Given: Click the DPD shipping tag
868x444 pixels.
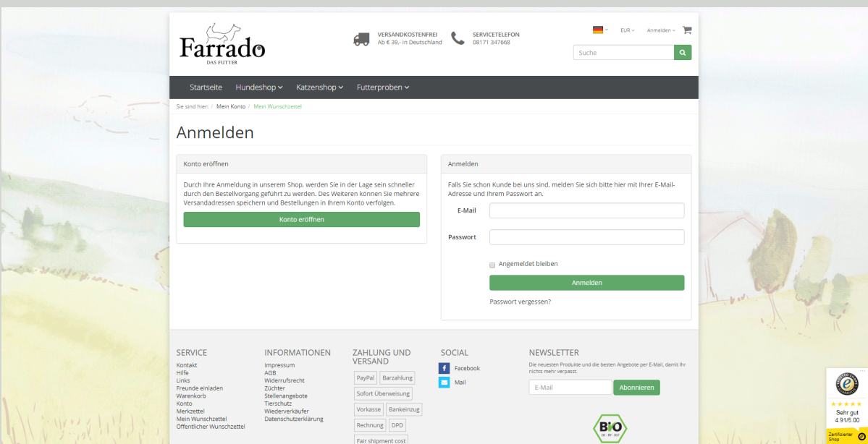Looking at the screenshot, I should pos(397,425).
